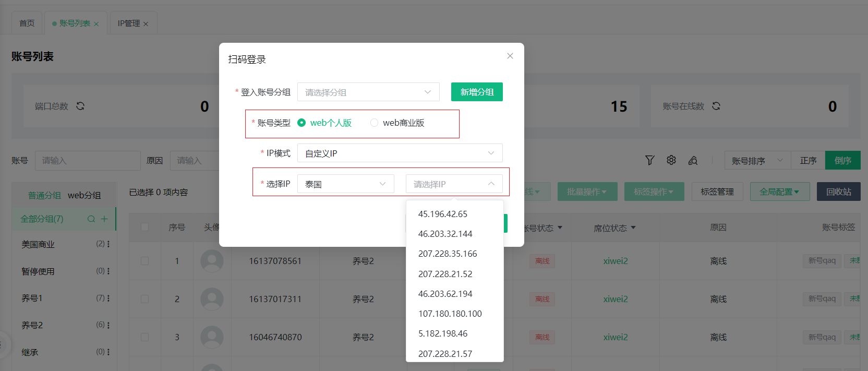Switch to the 账号列表 tab
868x371 pixels.
tap(75, 23)
